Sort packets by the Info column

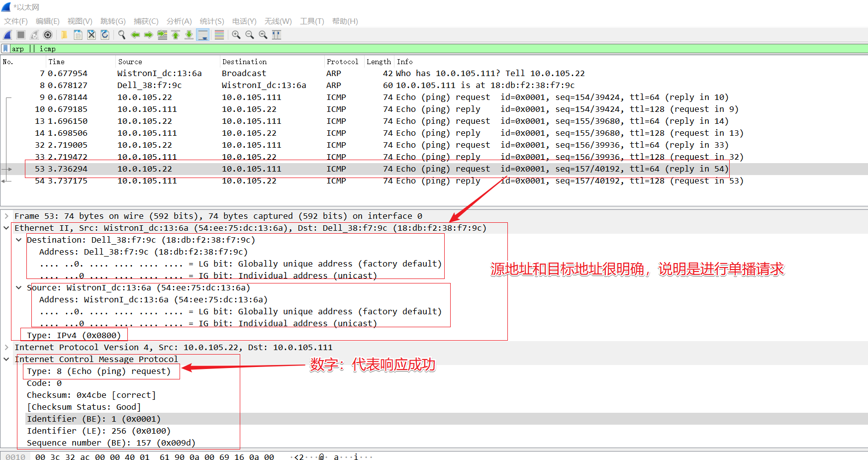point(631,62)
